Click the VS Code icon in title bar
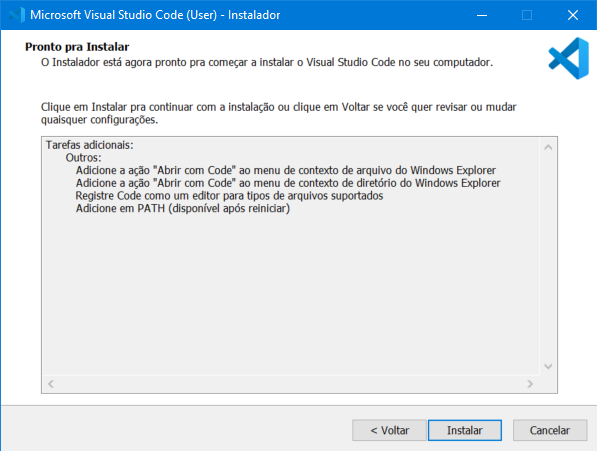This screenshot has height=451, width=597. pyautogui.click(x=17, y=15)
